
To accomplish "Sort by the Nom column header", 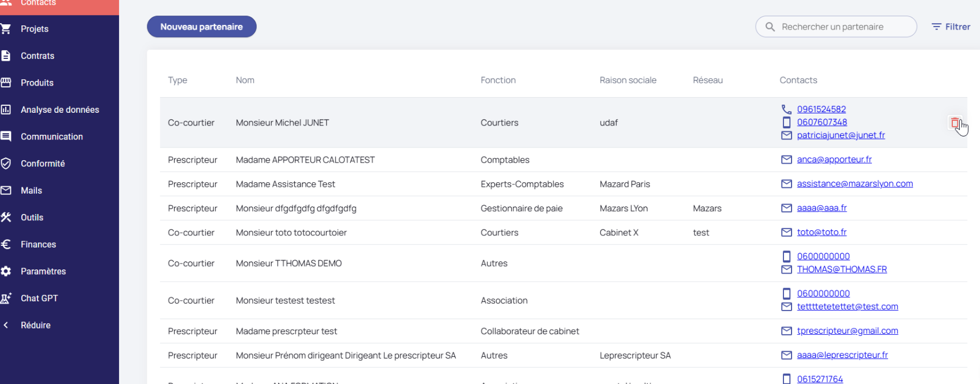I will [x=245, y=80].
